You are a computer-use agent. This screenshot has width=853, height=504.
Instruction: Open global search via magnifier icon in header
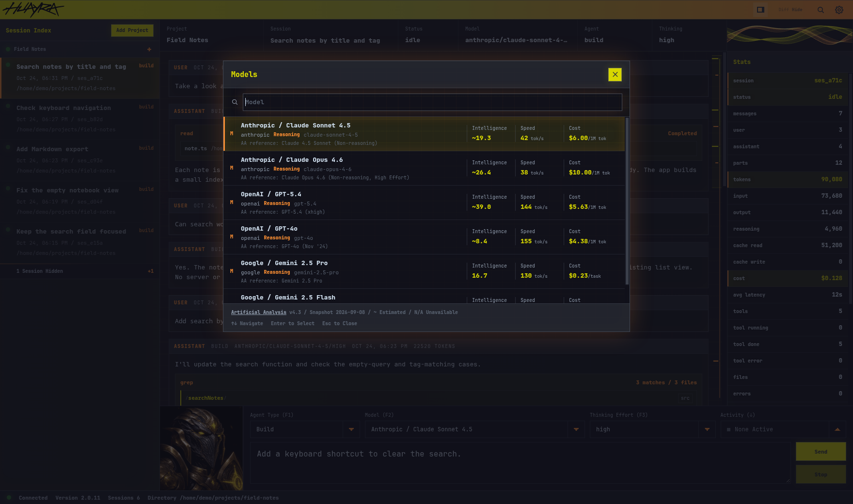pos(821,10)
